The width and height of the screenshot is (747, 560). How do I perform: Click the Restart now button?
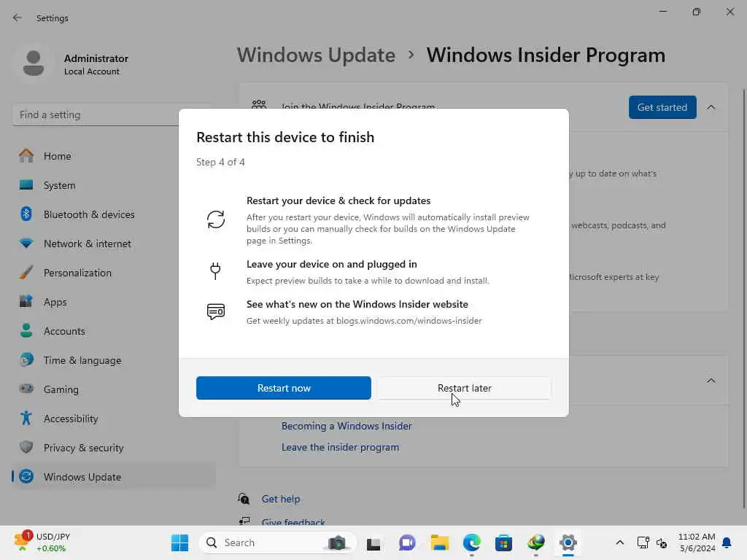tap(284, 388)
